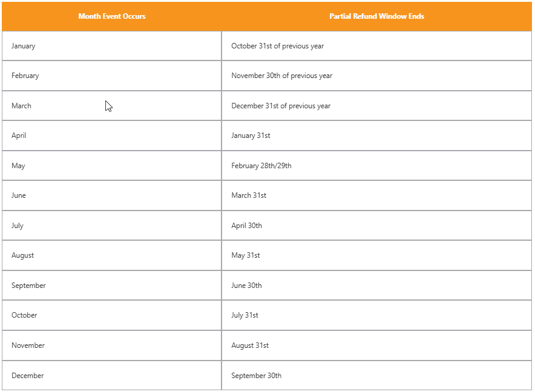Screen dimensions: 535x392
Task: Click the 'October 31st of previous year' cell
Action: (376, 46)
